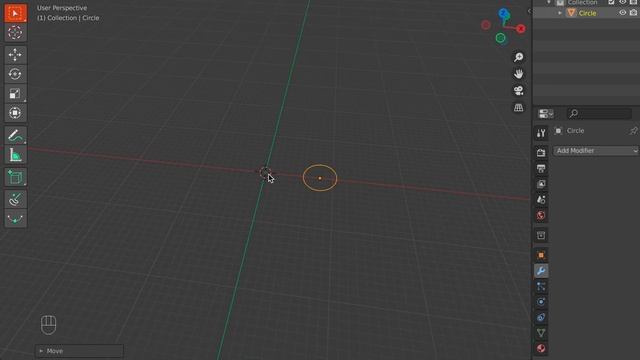
Task: Click the negative X axis circle on gizmo
Action: click(486, 25)
